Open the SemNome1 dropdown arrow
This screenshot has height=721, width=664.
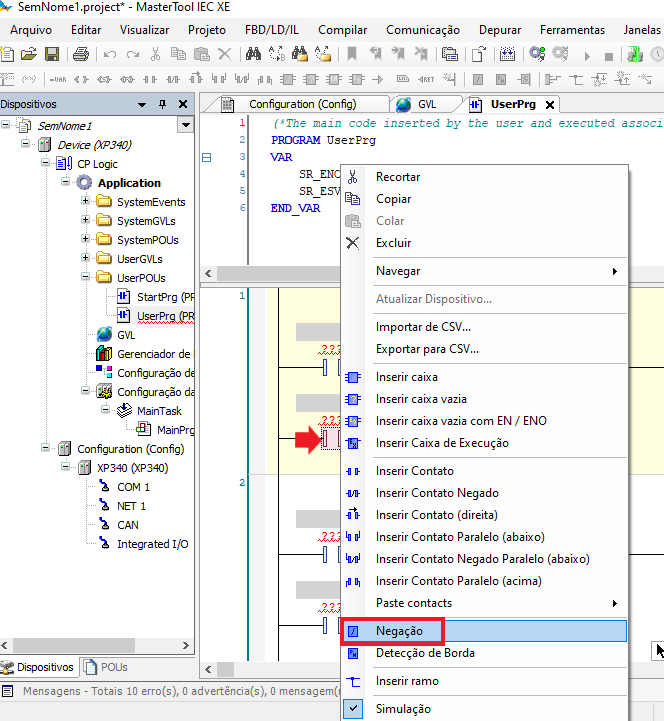(185, 125)
